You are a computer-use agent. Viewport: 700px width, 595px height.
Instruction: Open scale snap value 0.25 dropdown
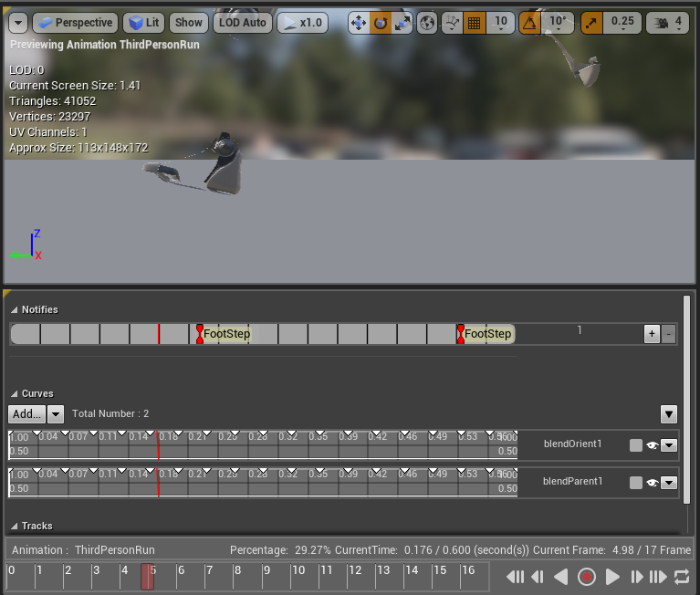[x=622, y=23]
